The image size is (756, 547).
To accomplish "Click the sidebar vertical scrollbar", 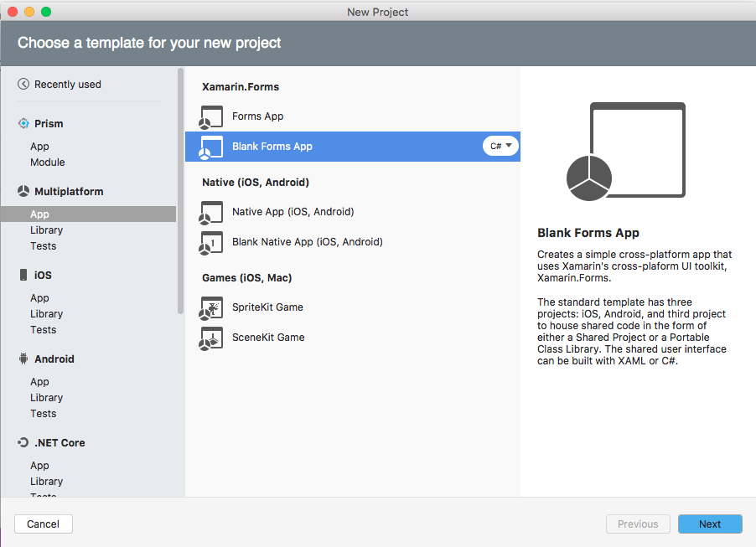I will [180, 193].
